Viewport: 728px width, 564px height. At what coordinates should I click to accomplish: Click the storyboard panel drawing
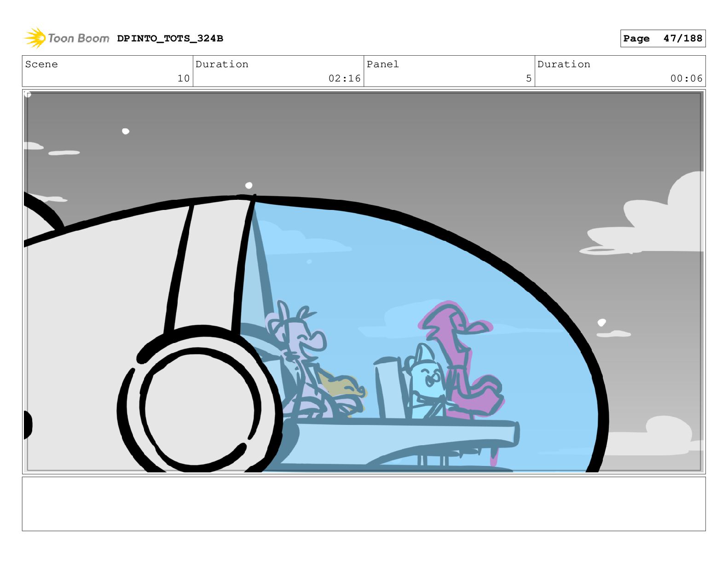(x=364, y=282)
